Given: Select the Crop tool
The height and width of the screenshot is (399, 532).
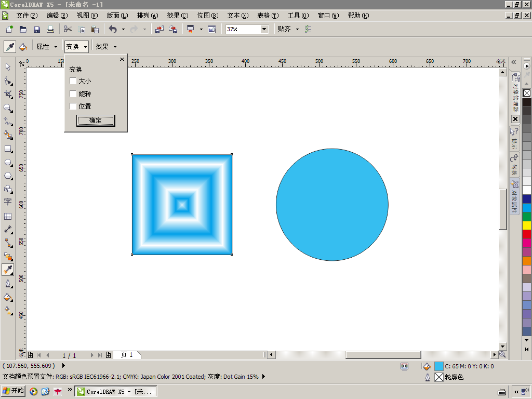Looking at the screenshot, I should (x=8, y=94).
